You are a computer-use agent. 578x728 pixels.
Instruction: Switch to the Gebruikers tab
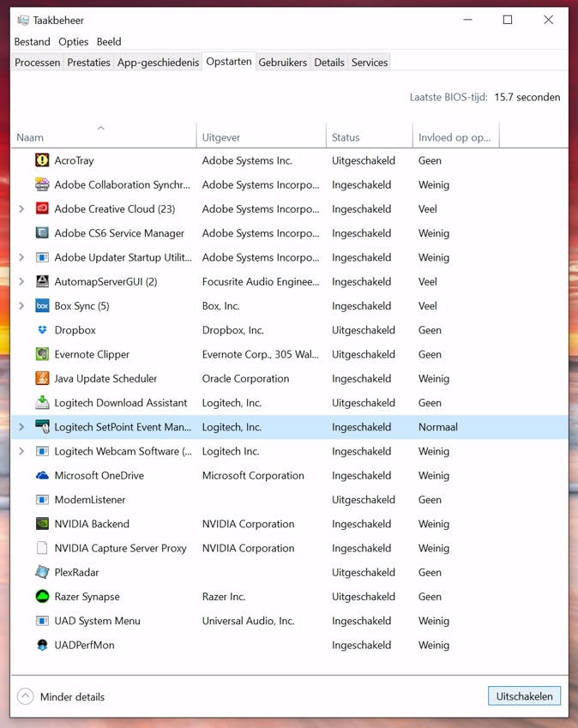[x=283, y=63]
